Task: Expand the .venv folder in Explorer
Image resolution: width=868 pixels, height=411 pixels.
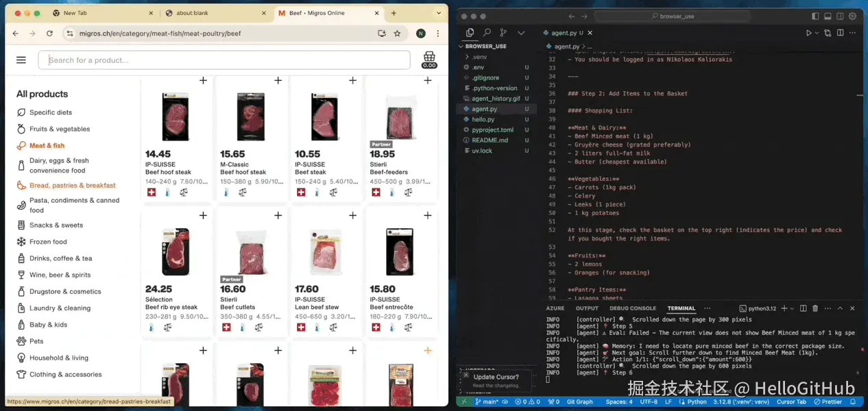Action: click(479, 57)
